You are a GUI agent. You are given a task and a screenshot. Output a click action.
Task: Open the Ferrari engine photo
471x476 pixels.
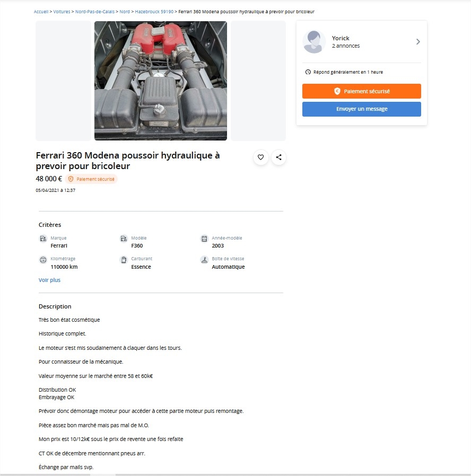tap(161, 81)
